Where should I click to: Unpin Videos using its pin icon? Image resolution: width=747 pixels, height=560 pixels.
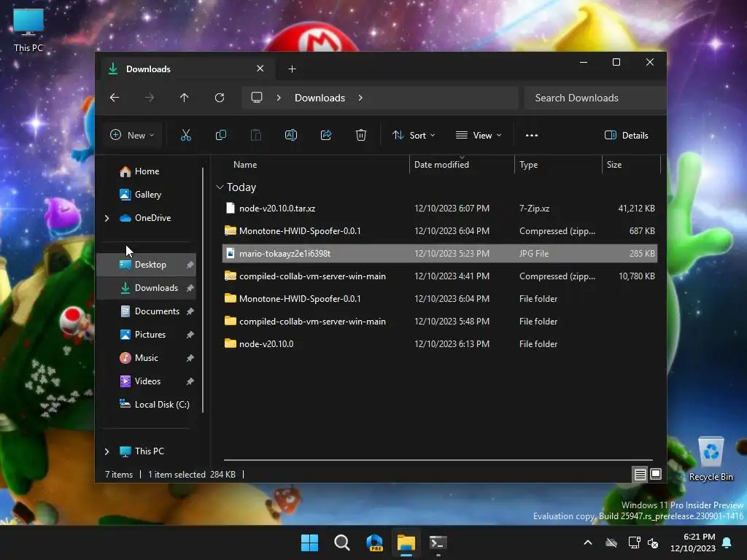point(190,381)
